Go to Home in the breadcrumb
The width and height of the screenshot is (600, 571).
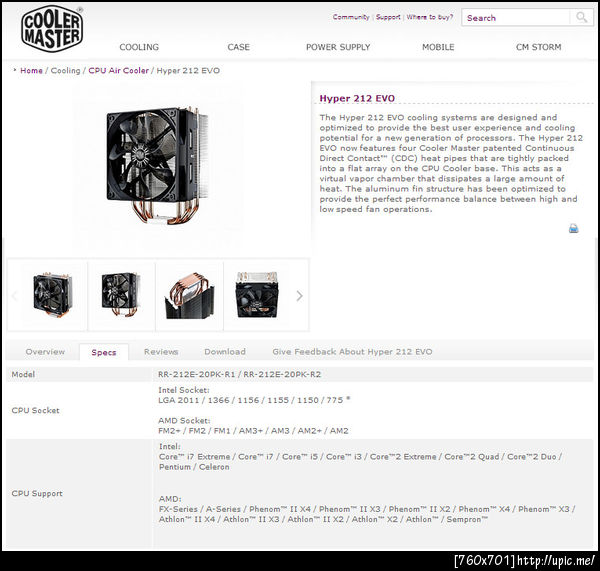[x=31, y=70]
